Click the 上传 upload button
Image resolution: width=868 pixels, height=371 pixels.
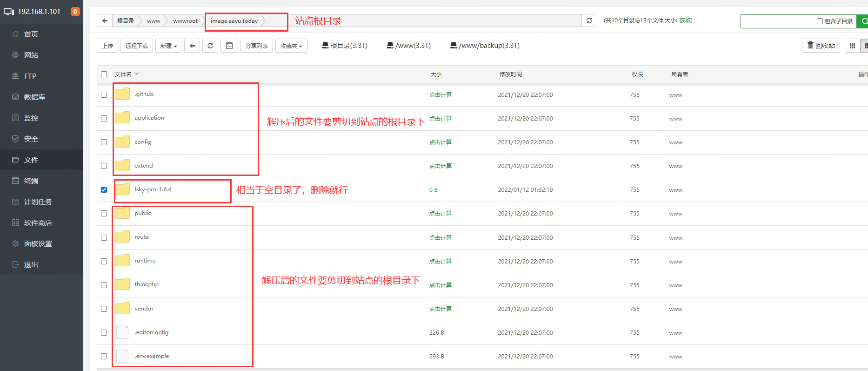coord(107,46)
